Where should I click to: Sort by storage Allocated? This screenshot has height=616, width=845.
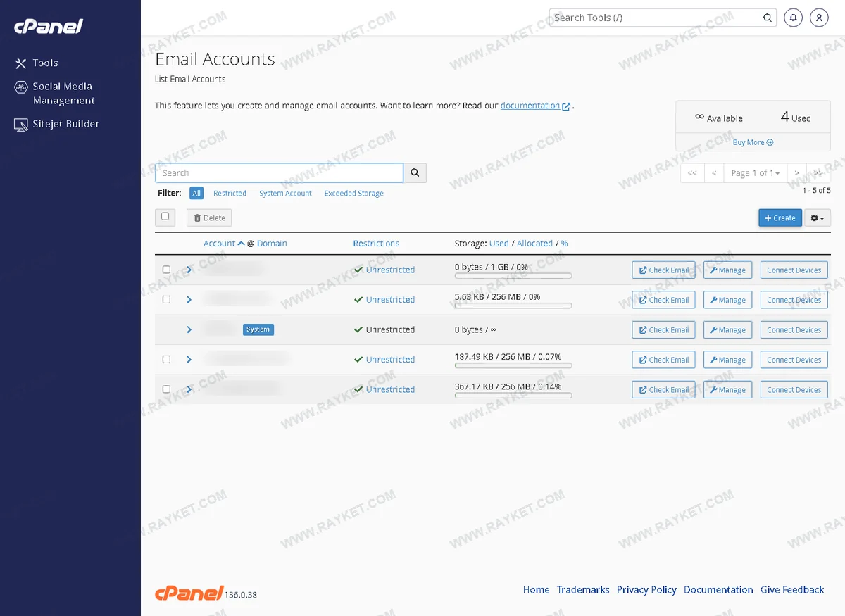tap(534, 244)
